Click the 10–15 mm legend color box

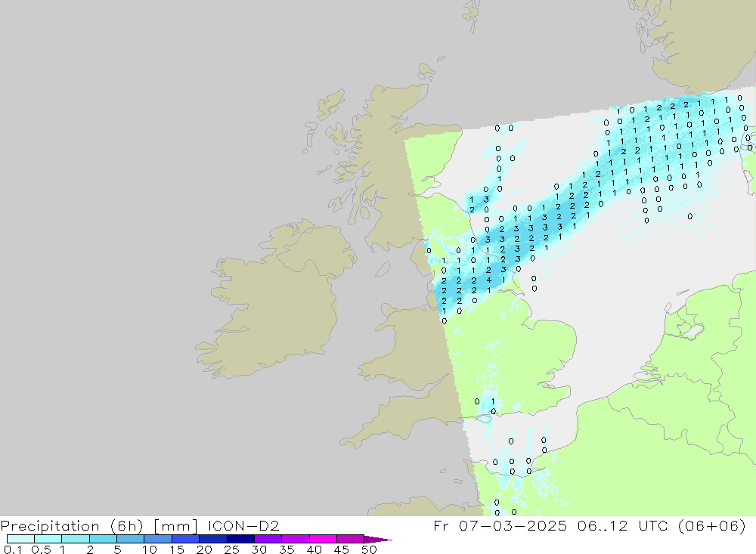tap(158, 539)
